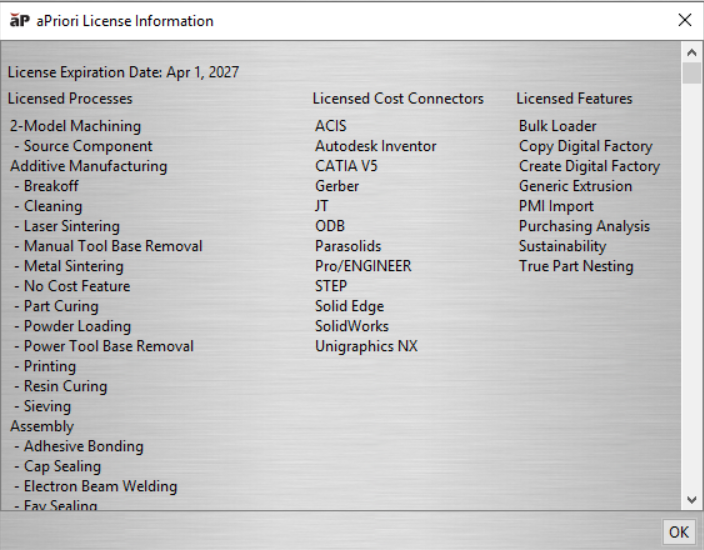Click the ACIS connector entry

pyautogui.click(x=331, y=126)
